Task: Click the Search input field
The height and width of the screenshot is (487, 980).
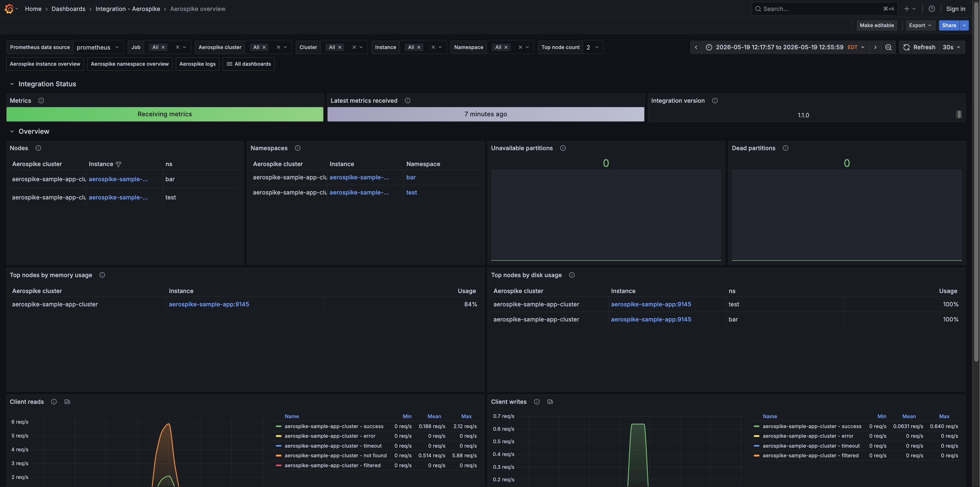Action: tap(824, 9)
